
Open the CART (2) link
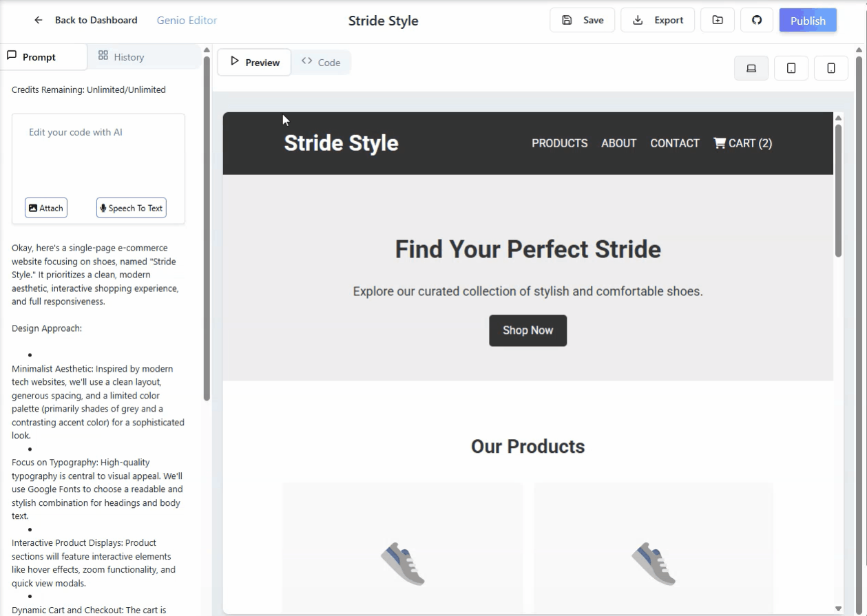[x=742, y=143]
